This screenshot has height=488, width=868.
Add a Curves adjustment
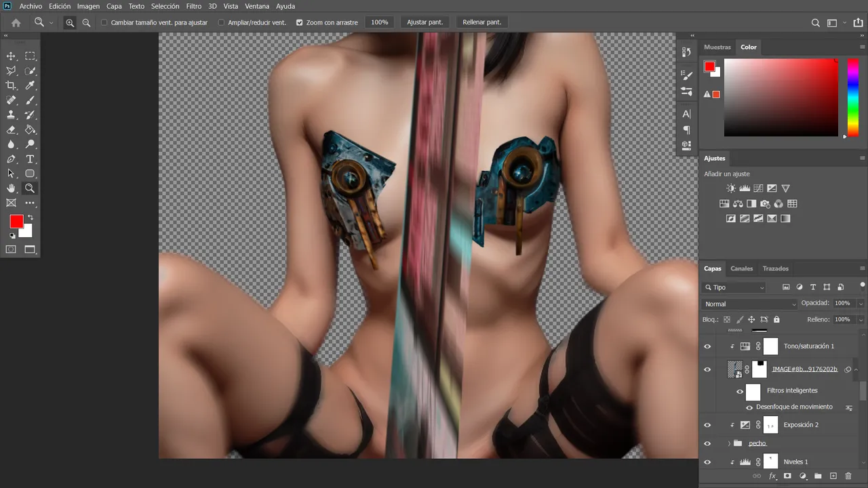[x=758, y=188]
